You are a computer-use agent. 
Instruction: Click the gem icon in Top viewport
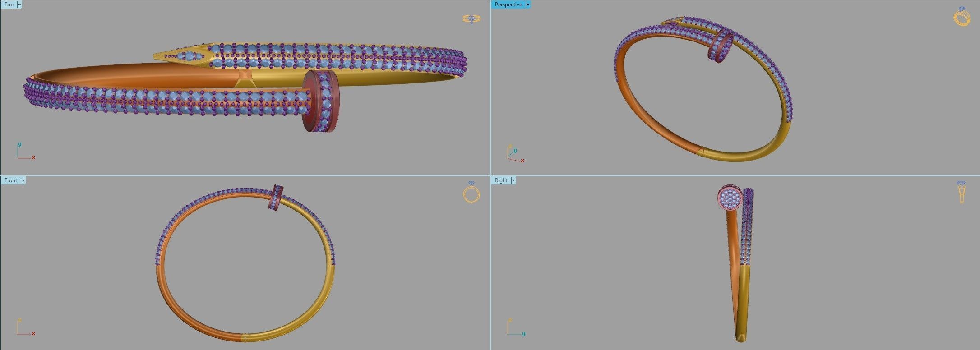point(472,19)
